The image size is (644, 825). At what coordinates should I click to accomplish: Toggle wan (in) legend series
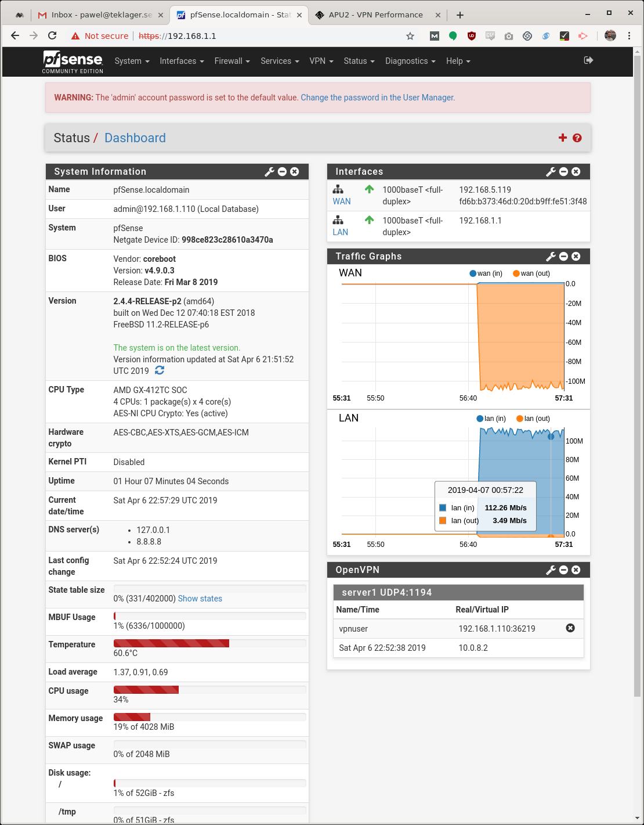coord(486,273)
